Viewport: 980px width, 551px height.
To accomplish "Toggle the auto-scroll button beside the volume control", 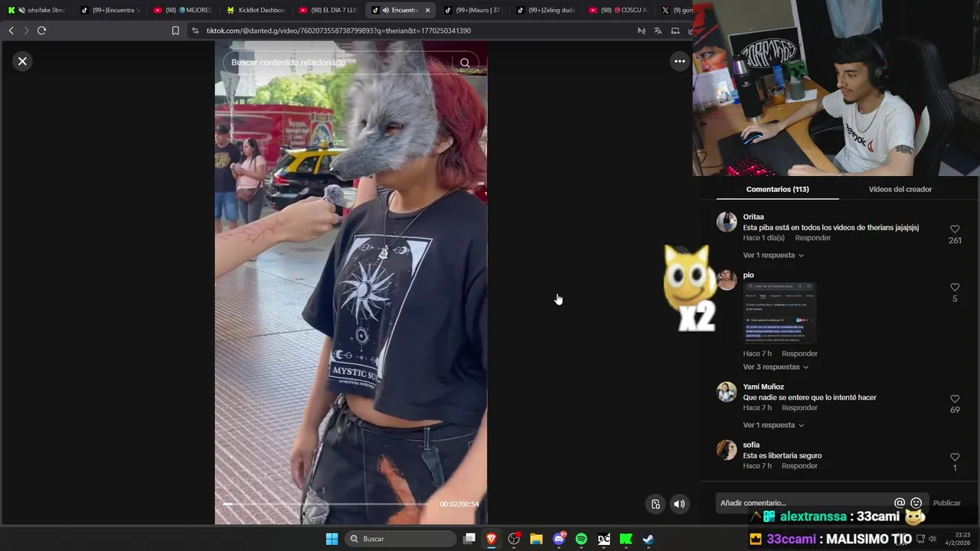I will click(x=655, y=504).
